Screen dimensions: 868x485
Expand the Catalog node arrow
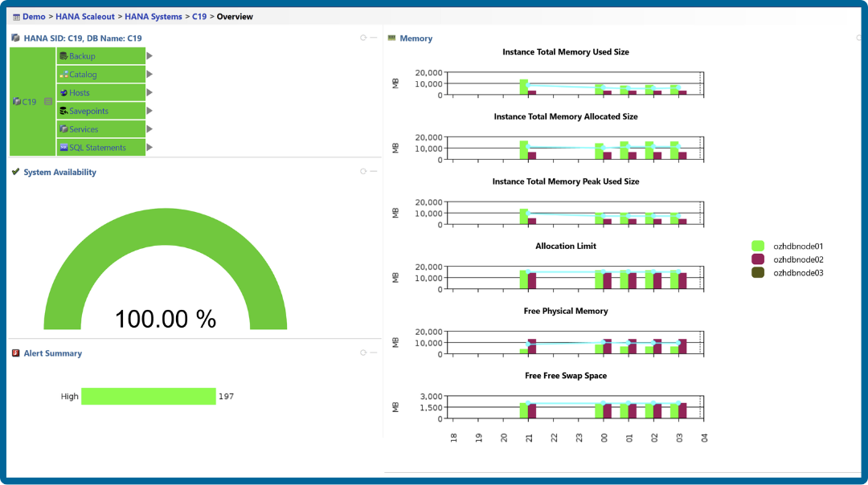coord(149,74)
